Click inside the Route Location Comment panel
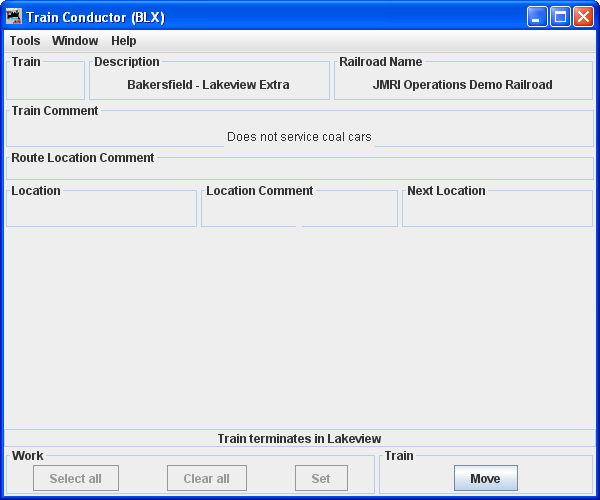This screenshot has width=600, height=500. [299, 169]
